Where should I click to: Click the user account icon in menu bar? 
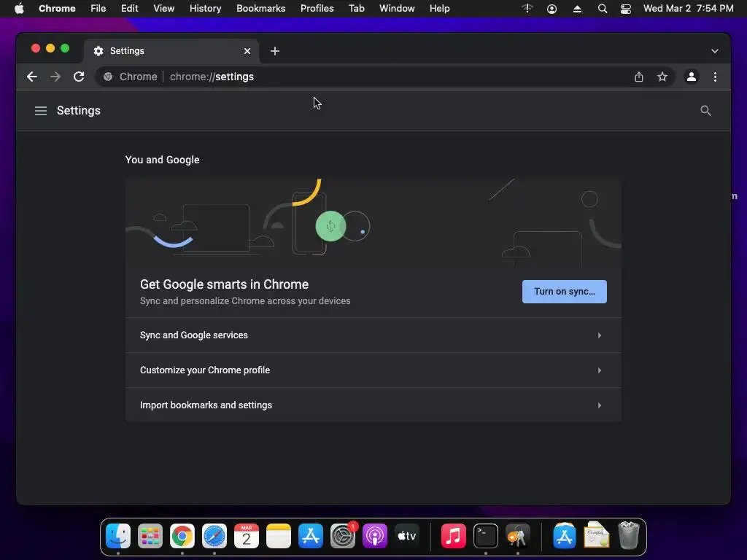(551, 9)
